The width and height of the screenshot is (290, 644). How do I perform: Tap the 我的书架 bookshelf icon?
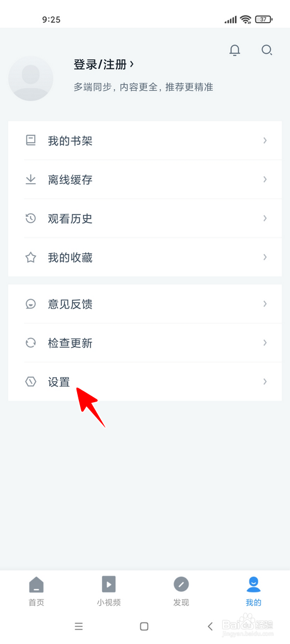pyautogui.click(x=31, y=140)
